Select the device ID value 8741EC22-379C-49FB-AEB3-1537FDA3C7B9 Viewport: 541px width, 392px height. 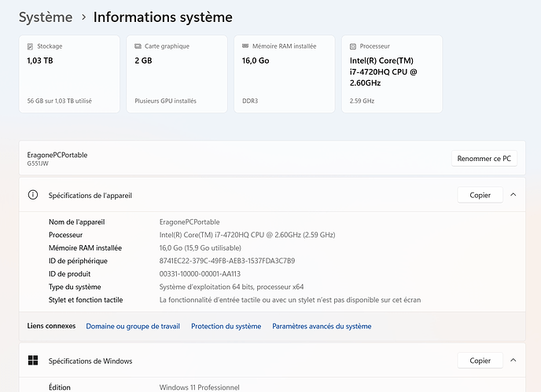[x=227, y=261]
